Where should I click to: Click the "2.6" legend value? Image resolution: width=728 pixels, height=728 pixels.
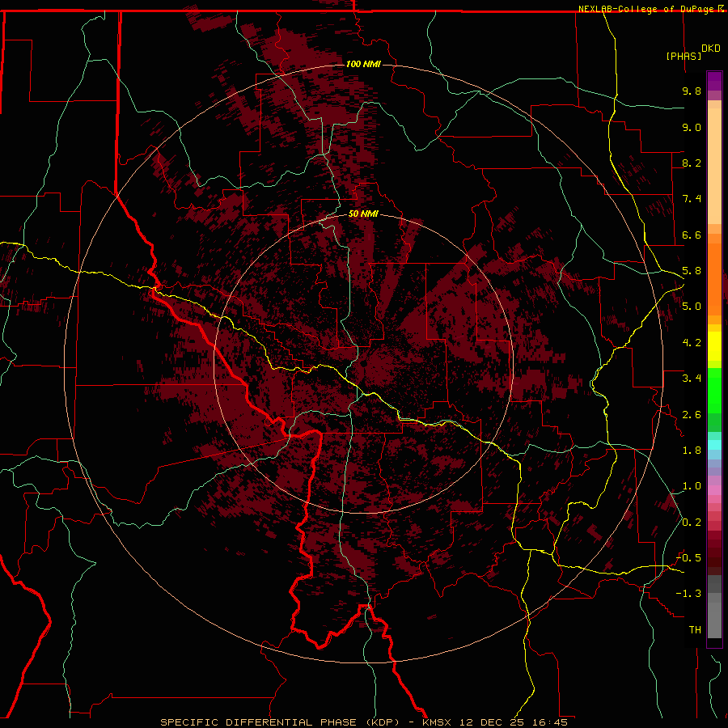[x=692, y=415]
